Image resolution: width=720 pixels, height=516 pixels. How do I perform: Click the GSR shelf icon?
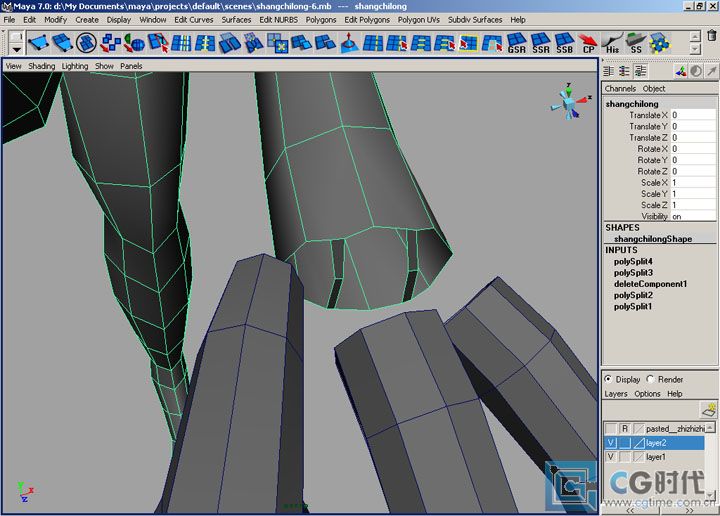[517, 43]
